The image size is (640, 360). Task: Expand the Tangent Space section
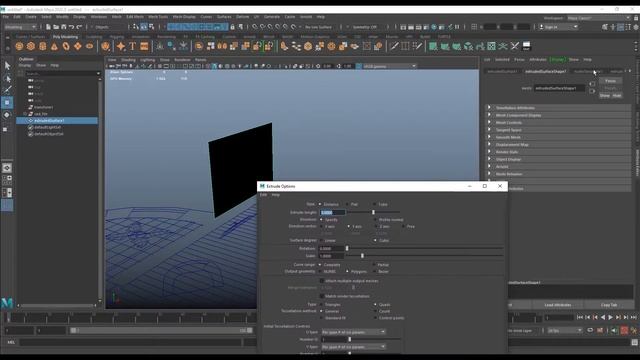point(558,130)
